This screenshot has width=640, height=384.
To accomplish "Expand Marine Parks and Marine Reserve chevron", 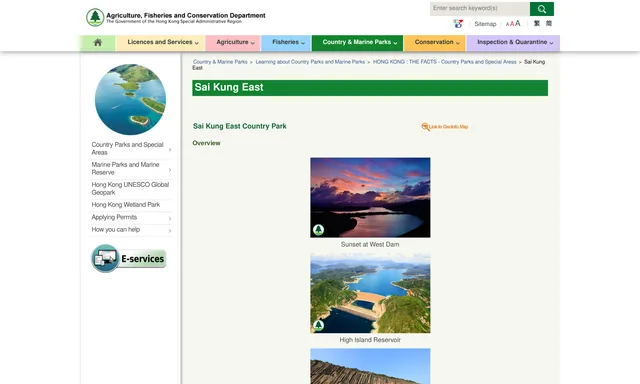I will [x=170, y=169].
